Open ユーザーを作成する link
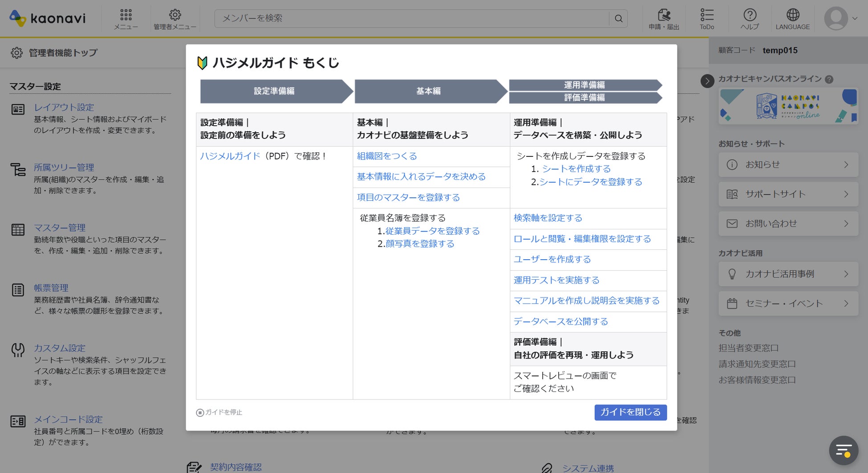Screen dimensions: 868x473 552,260
